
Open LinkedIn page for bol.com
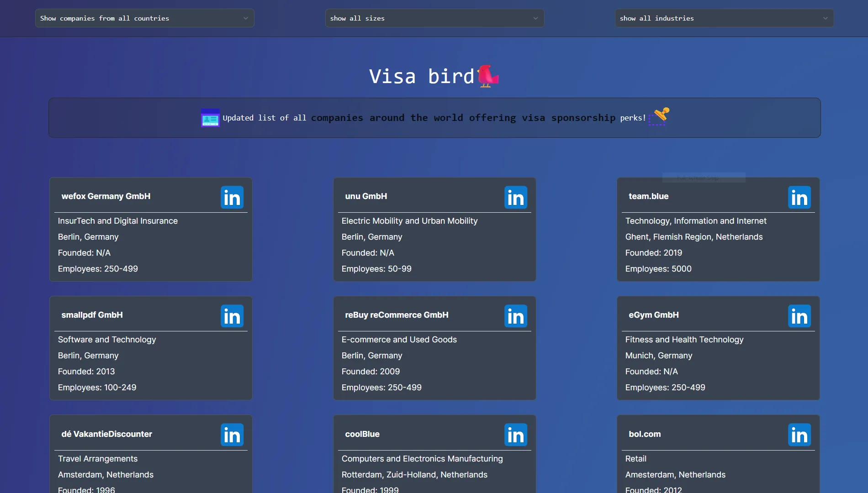[799, 435]
